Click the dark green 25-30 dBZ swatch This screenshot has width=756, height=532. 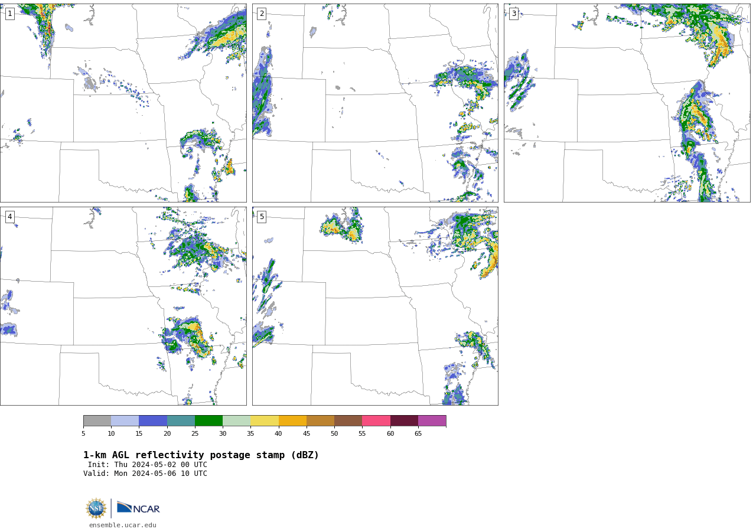[x=208, y=420]
